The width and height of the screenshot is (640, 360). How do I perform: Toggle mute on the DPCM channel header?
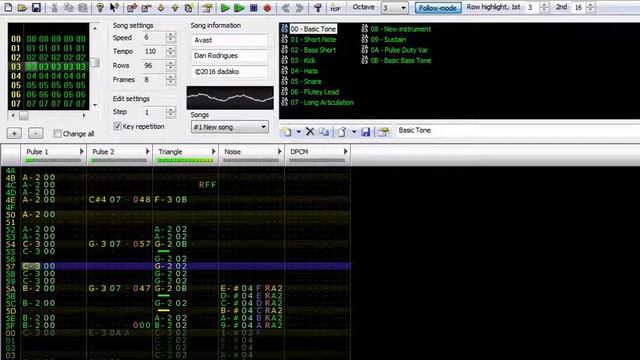point(299,152)
